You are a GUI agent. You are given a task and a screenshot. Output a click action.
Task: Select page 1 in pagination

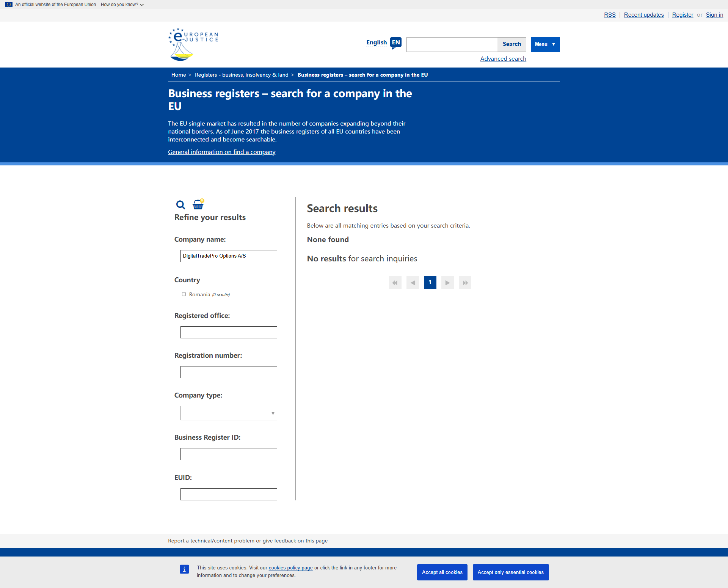(x=430, y=282)
